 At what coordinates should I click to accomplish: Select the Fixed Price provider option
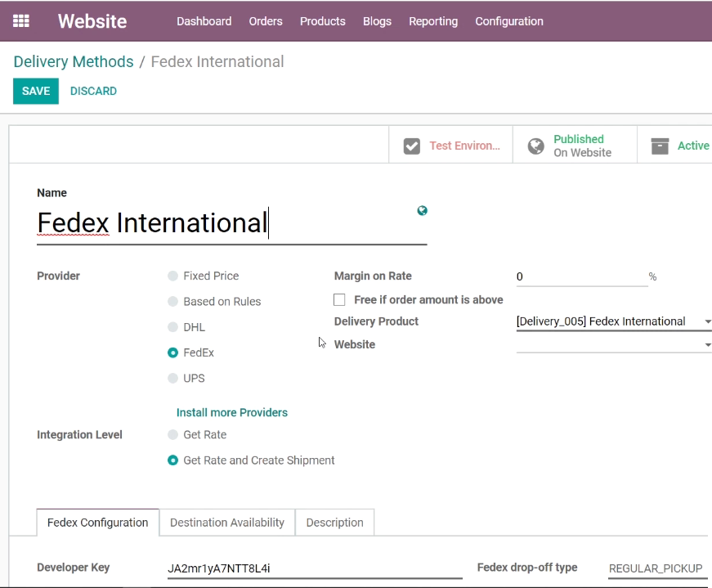click(172, 276)
